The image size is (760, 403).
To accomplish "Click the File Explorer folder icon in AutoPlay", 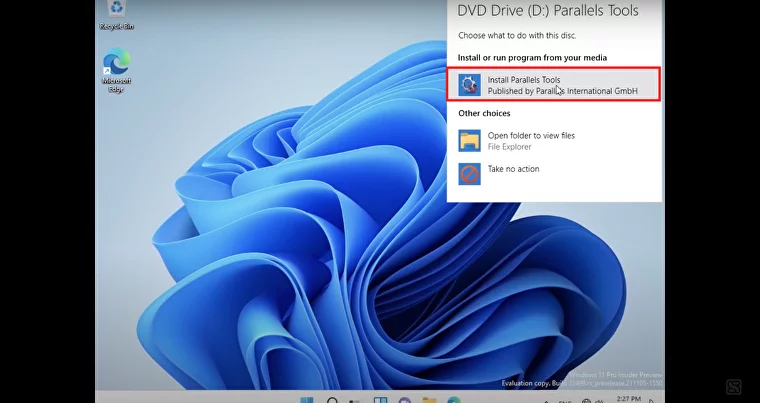I will pos(469,141).
